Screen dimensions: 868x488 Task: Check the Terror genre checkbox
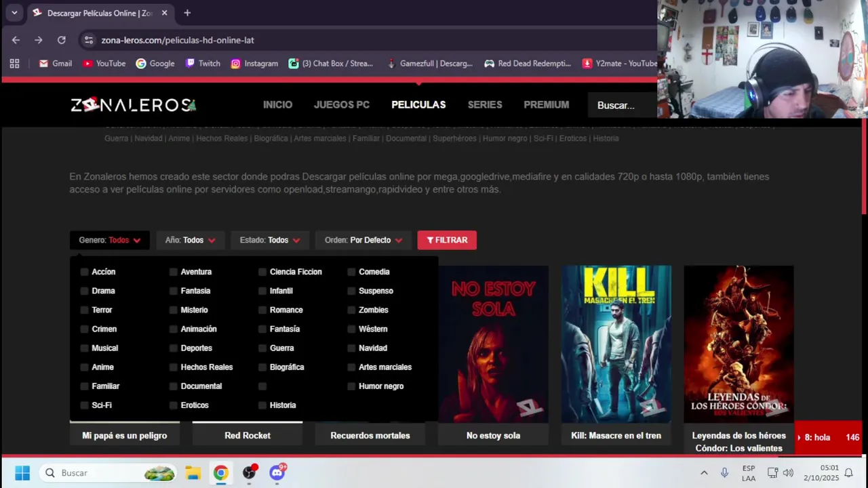(x=84, y=310)
